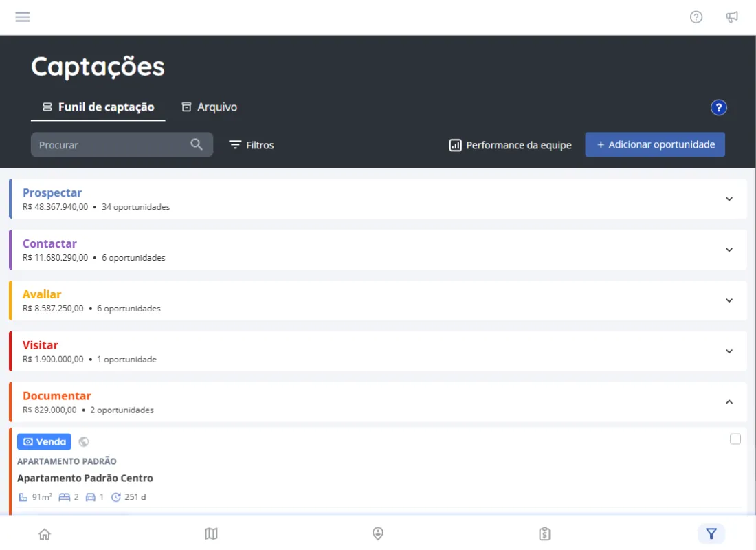Switch to Funil de captação tab
Viewport: 756px width, 550px height.
pyautogui.click(x=98, y=107)
